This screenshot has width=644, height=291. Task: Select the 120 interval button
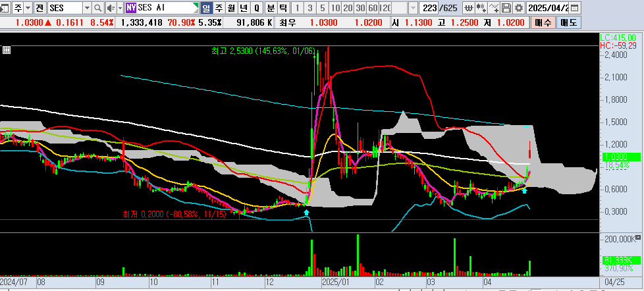tap(385, 7)
